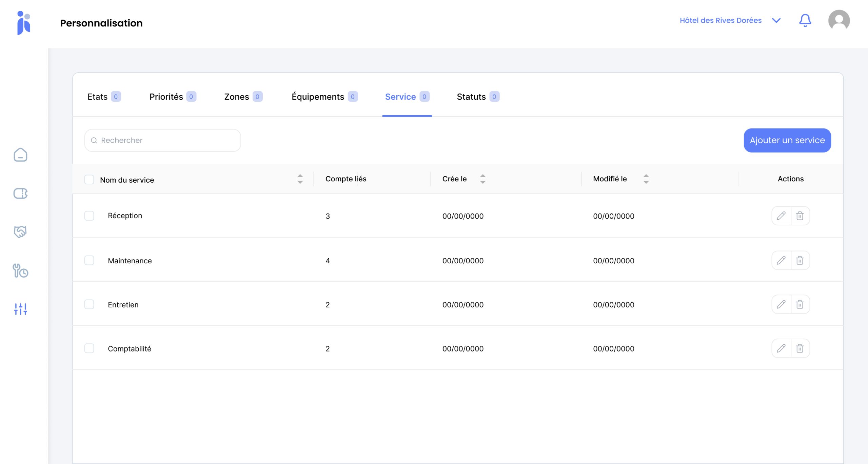
Task: Click Ajouter un service button
Action: pos(787,140)
